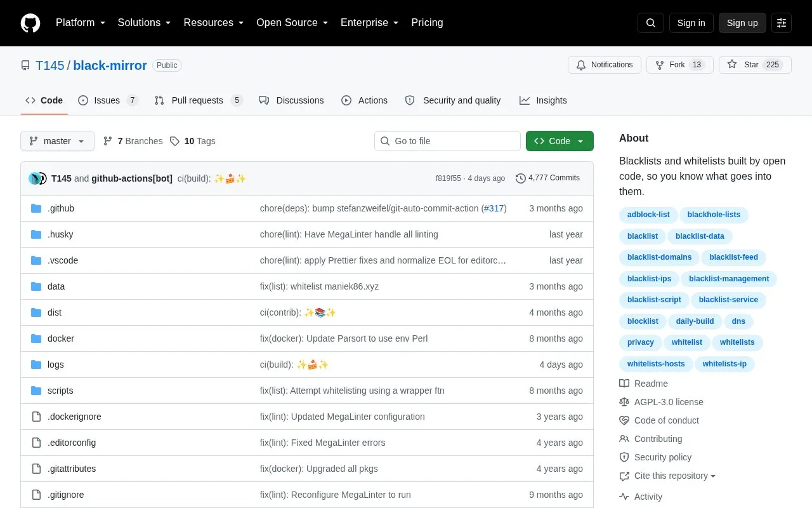
Task: Click the Activity pulse icon
Action: tap(624, 497)
